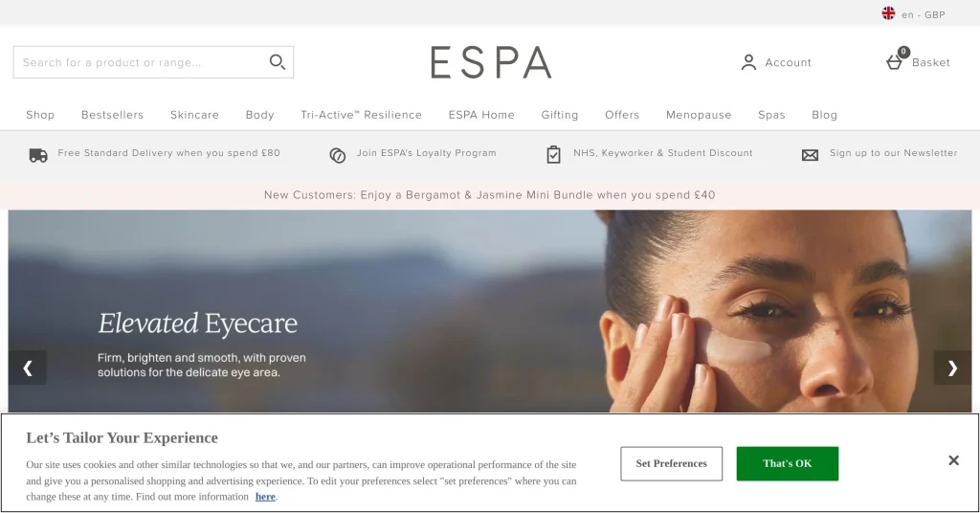Expand the Skincare navigation menu
The height and width of the screenshot is (513, 980).
[194, 115]
